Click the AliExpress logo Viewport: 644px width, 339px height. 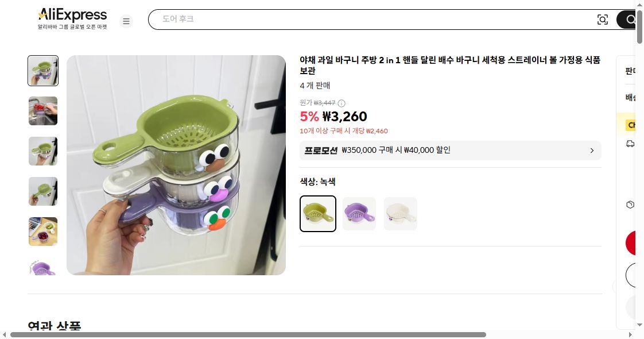(x=72, y=14)
